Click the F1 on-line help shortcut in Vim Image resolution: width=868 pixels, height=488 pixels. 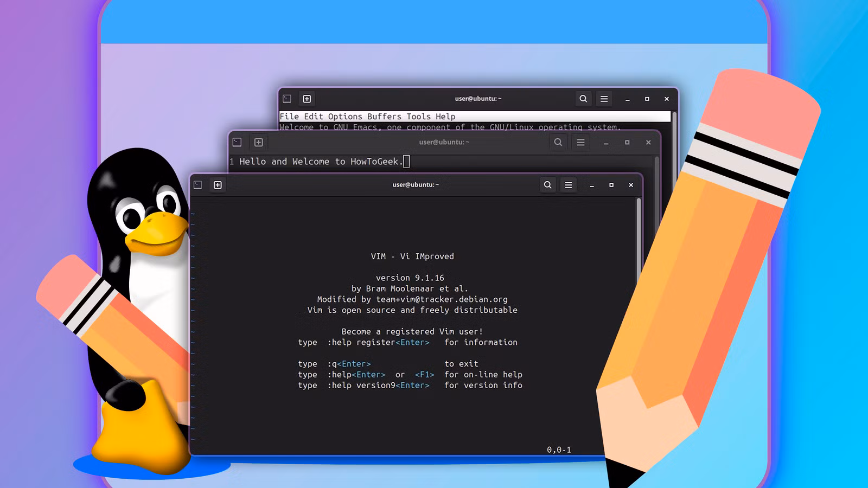424,374
